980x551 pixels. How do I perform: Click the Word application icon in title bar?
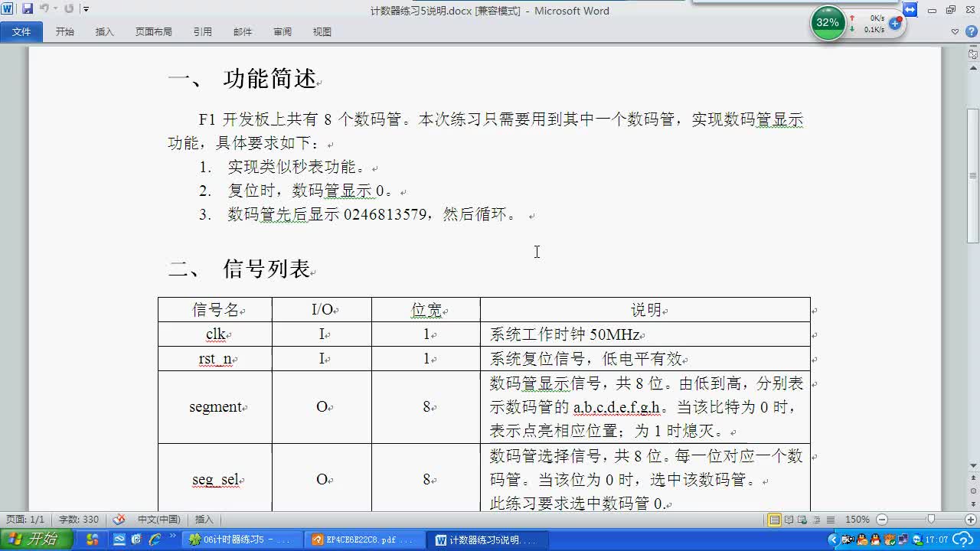8,9
